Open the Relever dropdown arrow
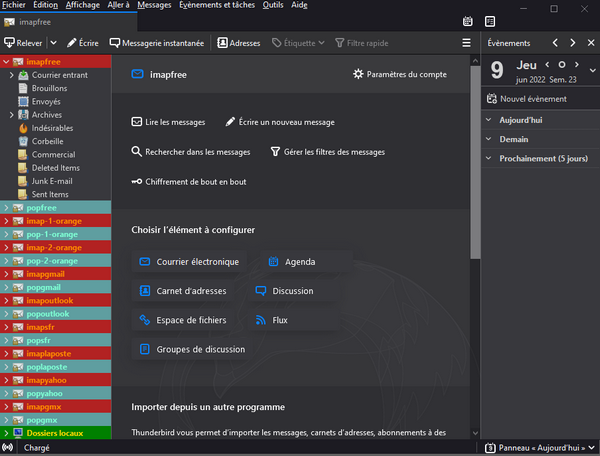600x456 pixels. pyautogui.click(x=54, y=43)
